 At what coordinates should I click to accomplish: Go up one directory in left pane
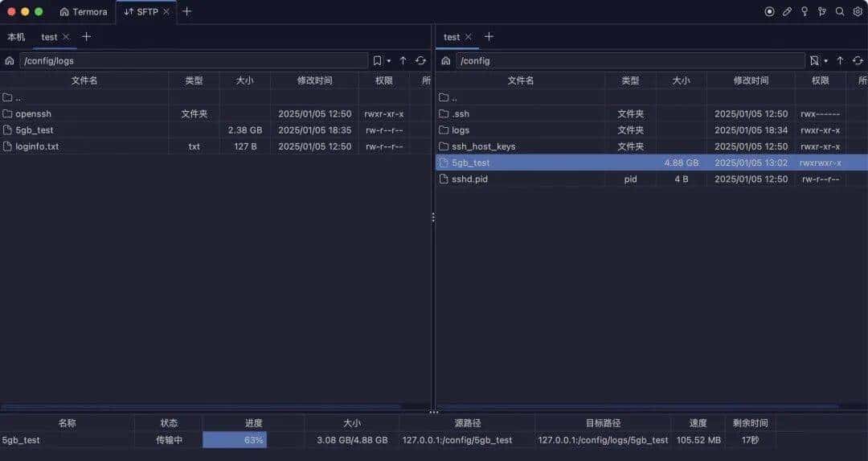point(403,61)
